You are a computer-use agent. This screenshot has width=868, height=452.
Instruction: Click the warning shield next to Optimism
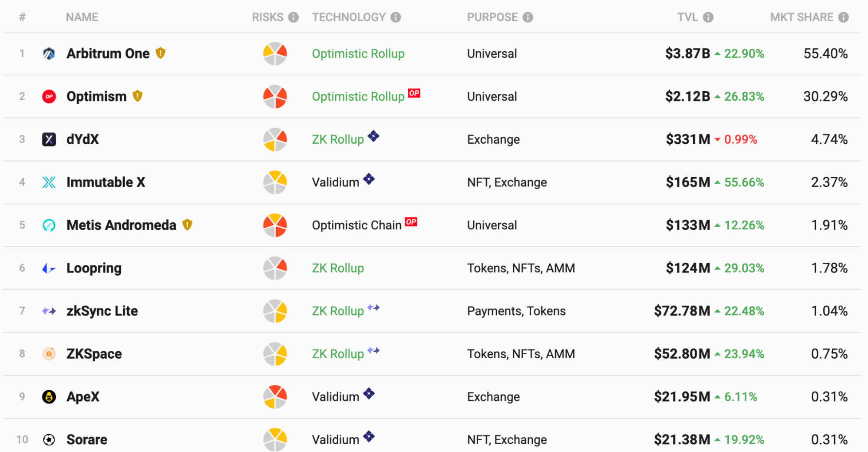(138, 96)
